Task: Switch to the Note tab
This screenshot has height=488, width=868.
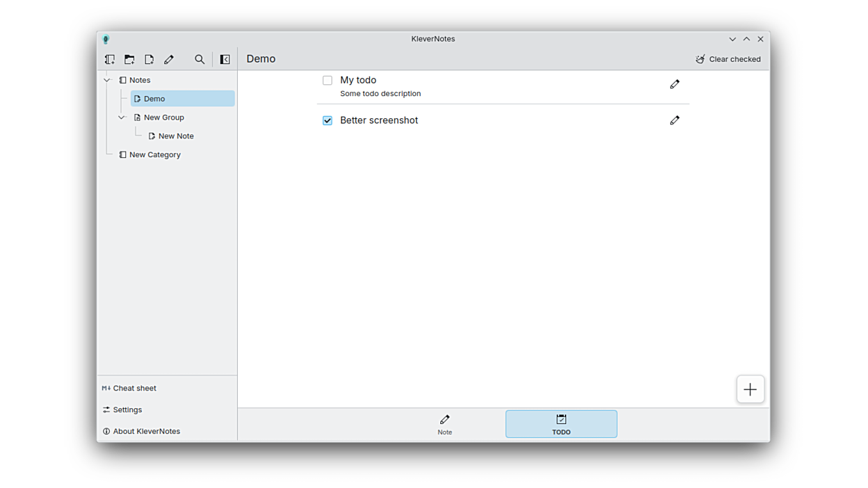Action: pyautogui.click(x=444, y=424)
